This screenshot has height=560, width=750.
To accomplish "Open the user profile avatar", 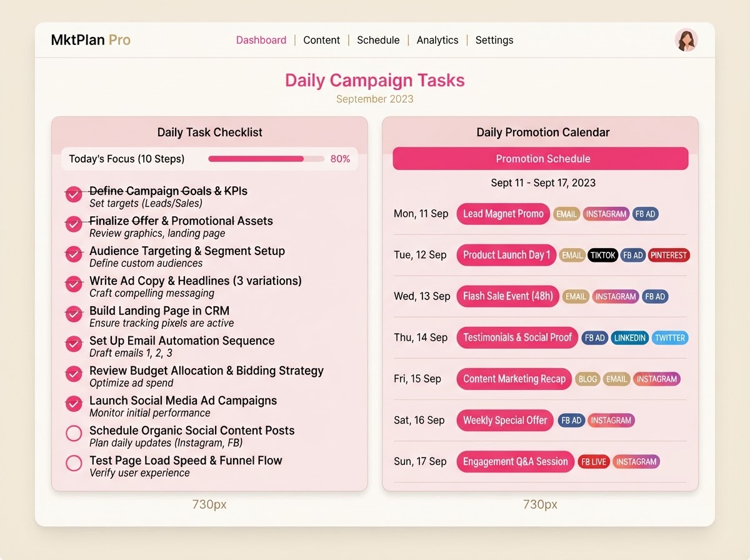I will coord(686,40).
